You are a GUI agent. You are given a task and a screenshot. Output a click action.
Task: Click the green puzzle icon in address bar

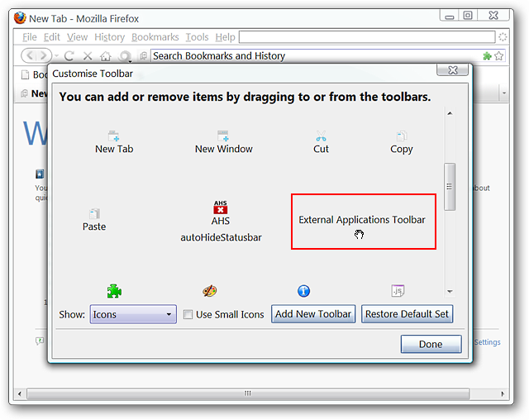[487, 56]
